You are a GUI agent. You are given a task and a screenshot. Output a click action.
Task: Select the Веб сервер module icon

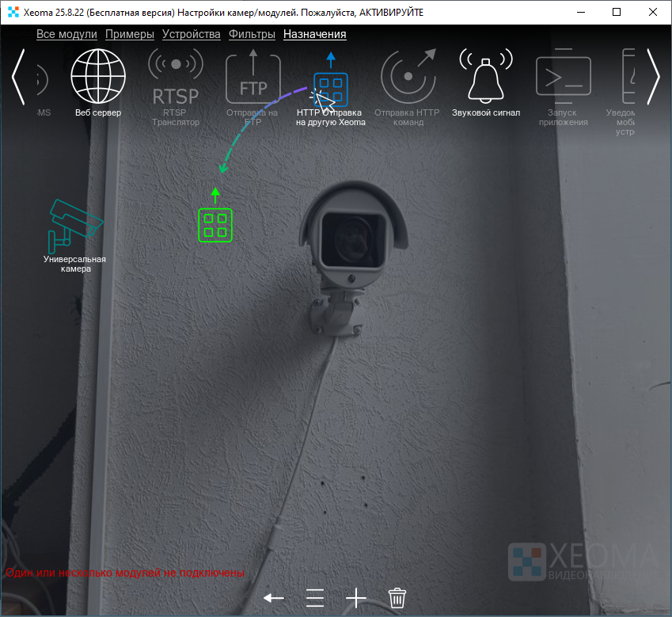(x=98, y=77)
